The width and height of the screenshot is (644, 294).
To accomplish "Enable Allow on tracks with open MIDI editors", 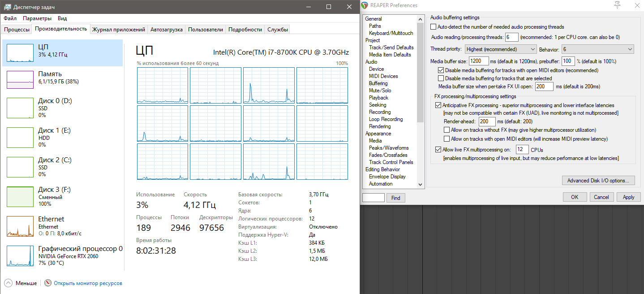I will [447, 139].
